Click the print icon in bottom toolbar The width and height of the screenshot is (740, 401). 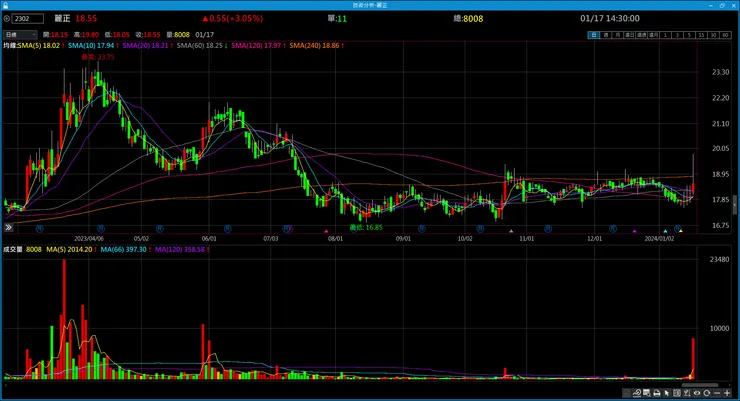click(656, 393)
